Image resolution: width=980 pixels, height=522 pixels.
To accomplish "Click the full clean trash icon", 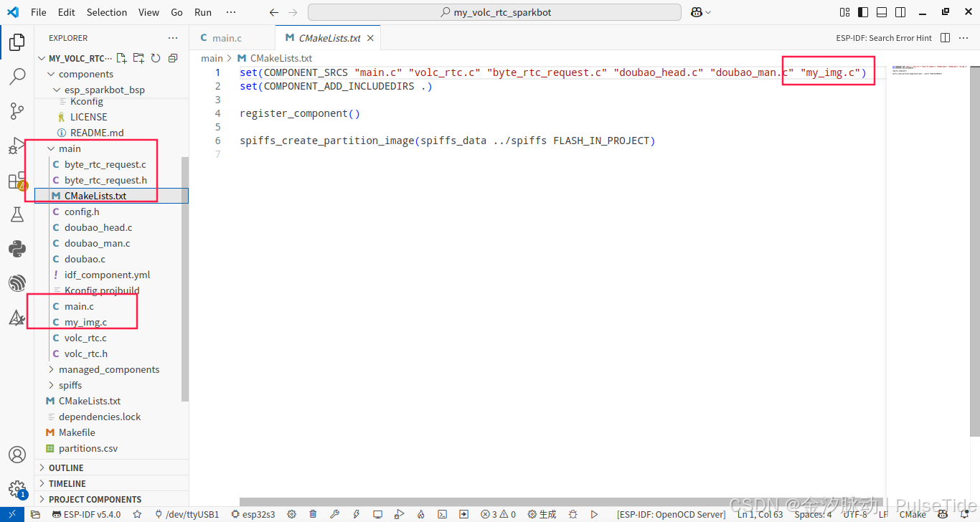I will click(x=313, y=514).
